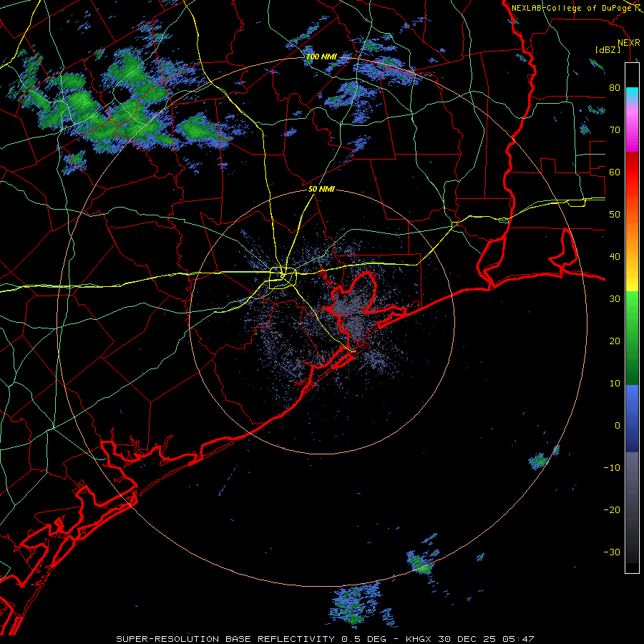The height and width of the screenshot is (644, 644).
Task: Click the 20 value on dBZ scale
Action: click(615, 341)
